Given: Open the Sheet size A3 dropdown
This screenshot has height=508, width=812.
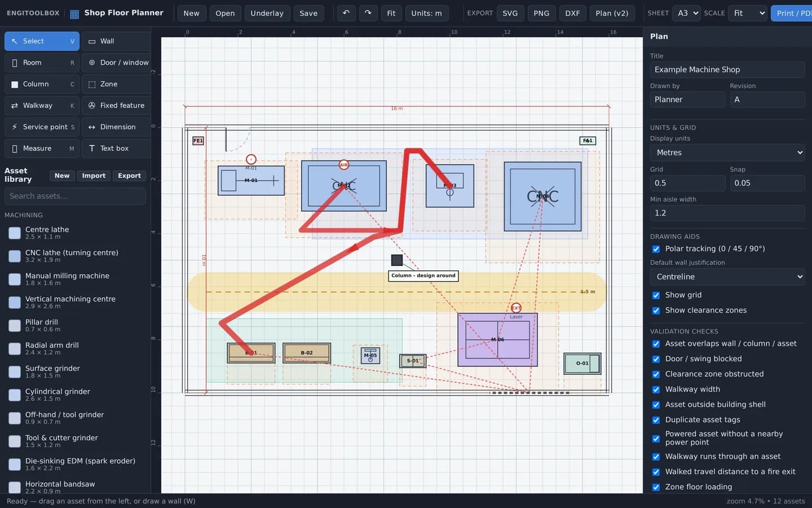Looking at the screenshot, I should [687, 13].
